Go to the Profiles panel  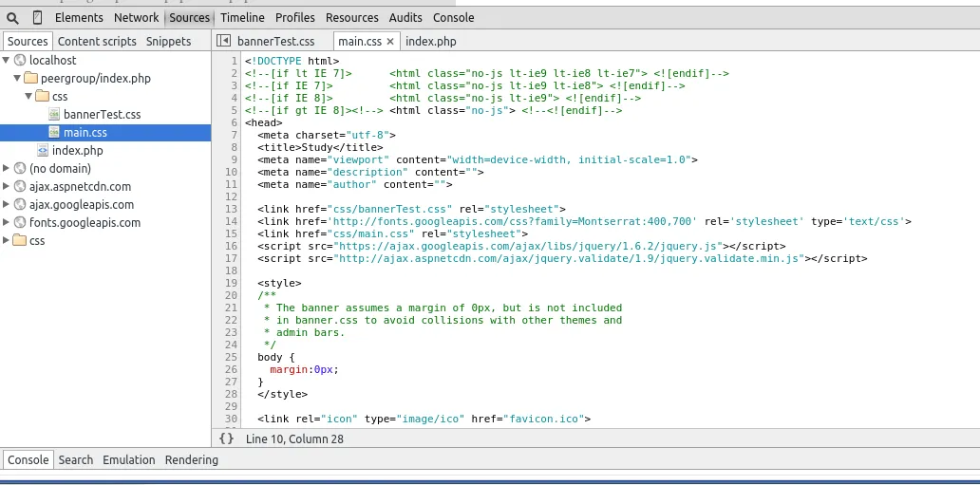(x=295, y=17)
